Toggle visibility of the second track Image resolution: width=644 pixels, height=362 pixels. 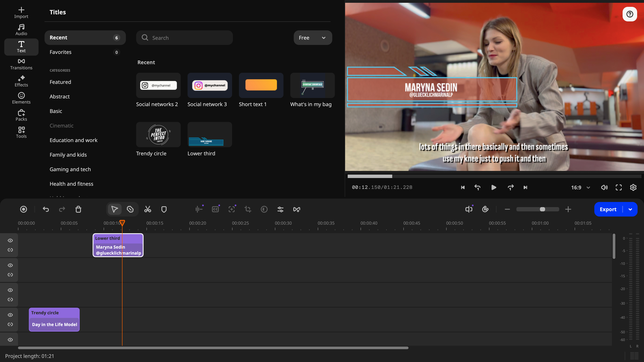point(10,265)
